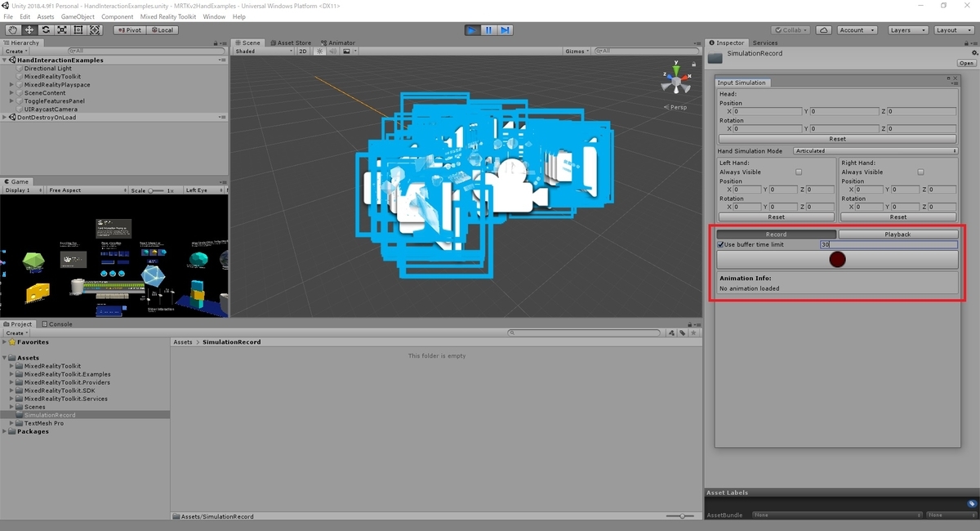Open the GameObject menu
The height and width of the screenshot is (531, 980).
[x=78, y=16]
